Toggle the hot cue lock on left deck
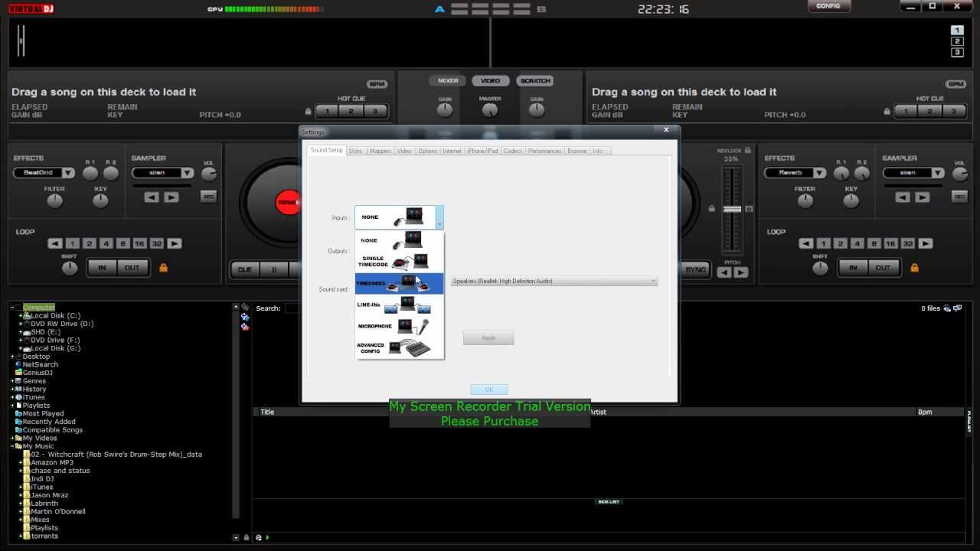Screen dimensions: 980x551 click(309, 111)
